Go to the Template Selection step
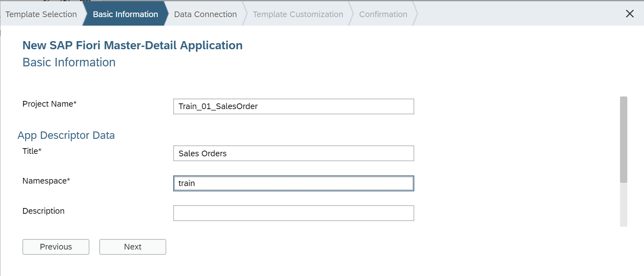Image resolution: width=644 pixels, height=276 pixels. [41, 14]
